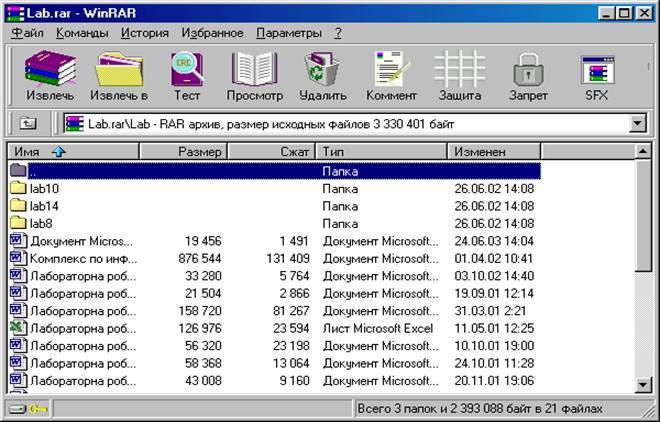This screenshot has height=422, width=660.
Task: Click the Запрет padlock icon
Action: 528,69
